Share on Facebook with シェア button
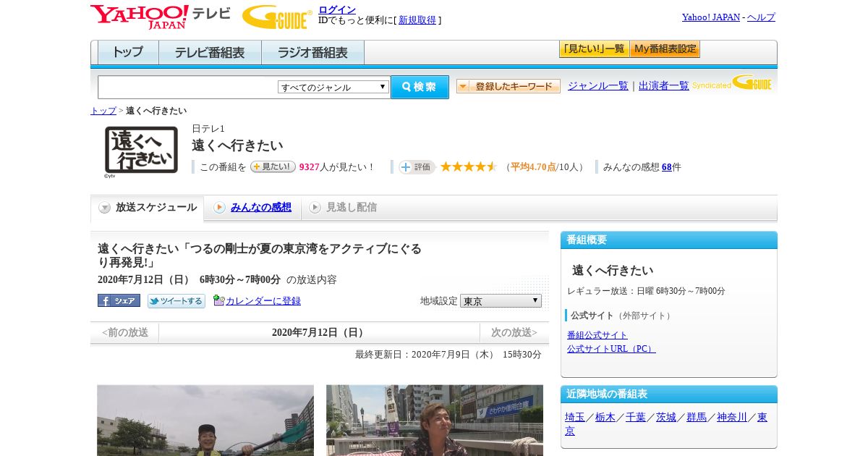This screenshot has width=868, height=456. click(x=119, y=300)
